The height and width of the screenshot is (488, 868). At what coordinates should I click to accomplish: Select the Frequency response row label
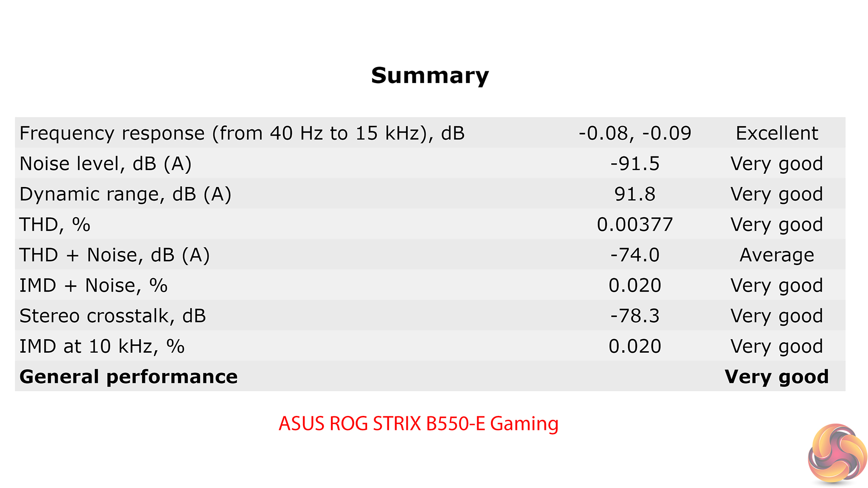coord(242,133)
